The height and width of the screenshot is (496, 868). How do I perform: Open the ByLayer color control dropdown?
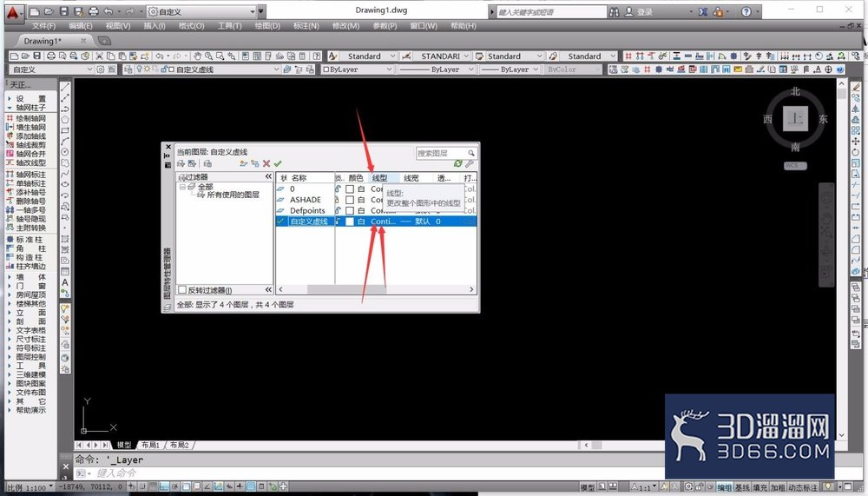click(x=357, y=69)
